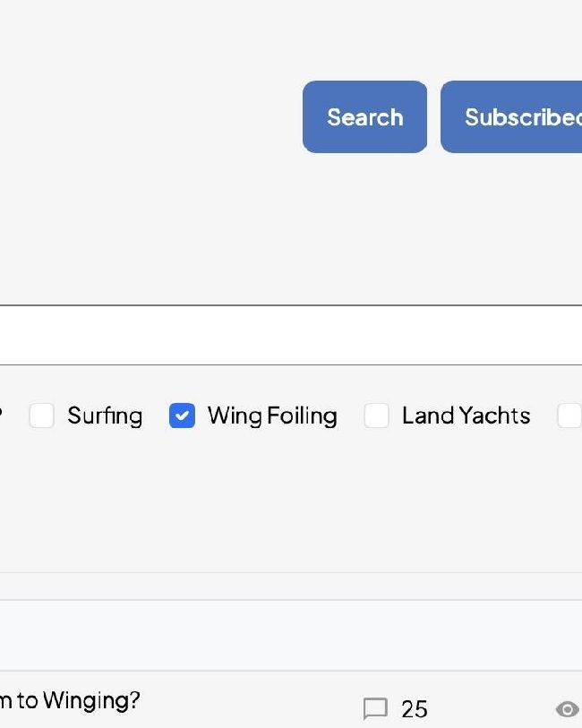
Task: Click the topic list header bar
Action: (291, 635)
